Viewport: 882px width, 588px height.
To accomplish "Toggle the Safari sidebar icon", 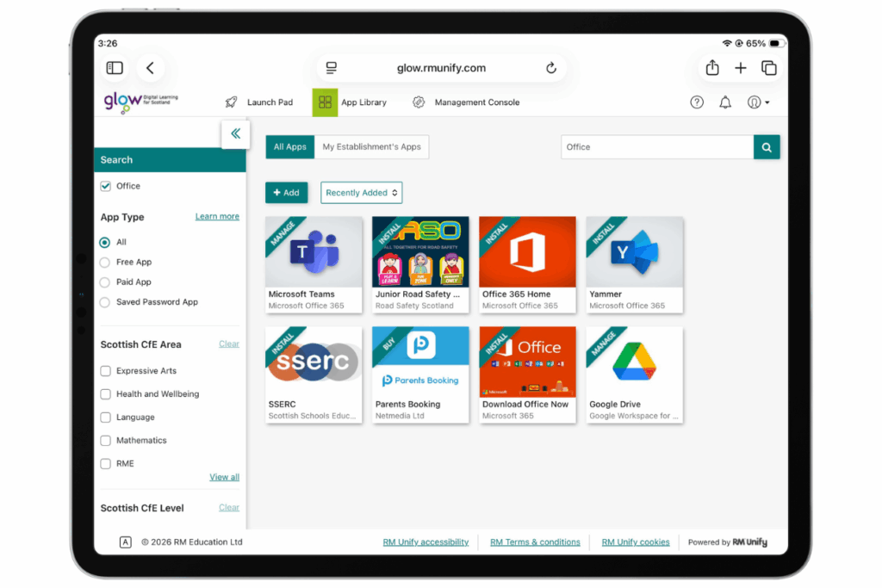I will coord(115,68).
